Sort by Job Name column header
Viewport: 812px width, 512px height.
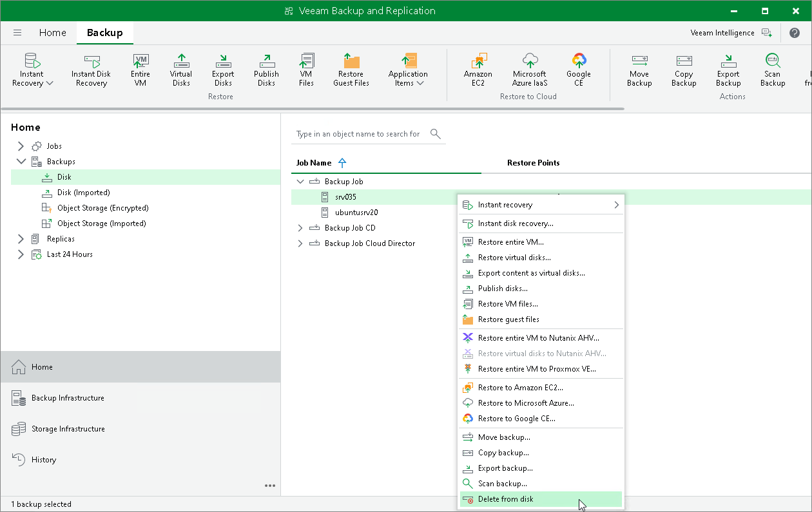314,163
